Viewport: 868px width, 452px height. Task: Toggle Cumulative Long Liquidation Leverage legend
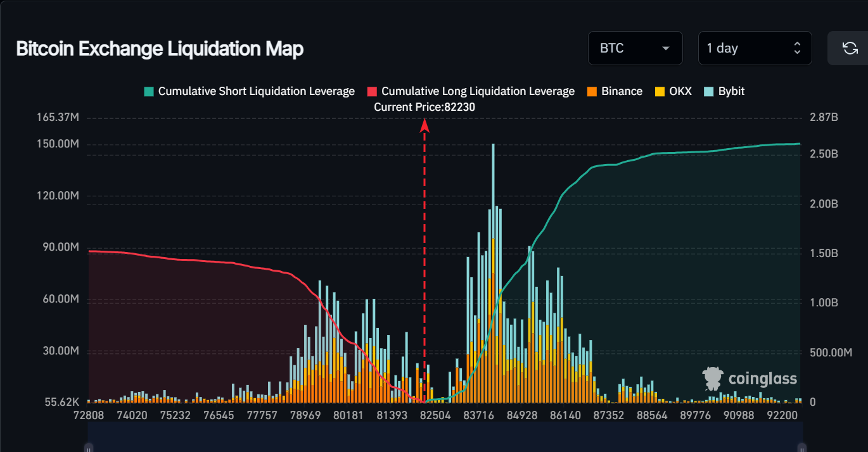click(471, 91)
